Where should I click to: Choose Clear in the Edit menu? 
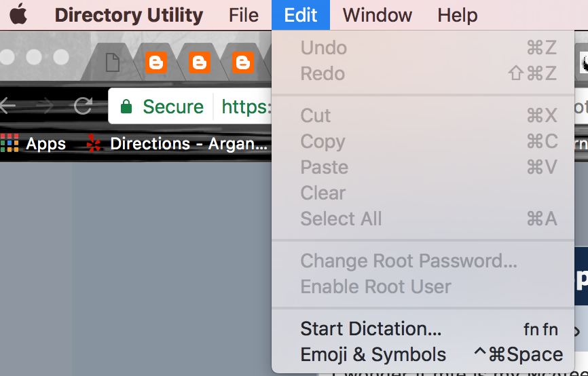click(x=423, y=193)
